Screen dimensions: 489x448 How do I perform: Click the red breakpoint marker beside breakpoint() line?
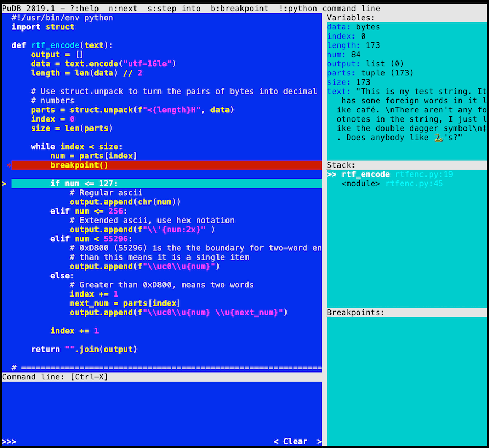click(x=7, y=165)
